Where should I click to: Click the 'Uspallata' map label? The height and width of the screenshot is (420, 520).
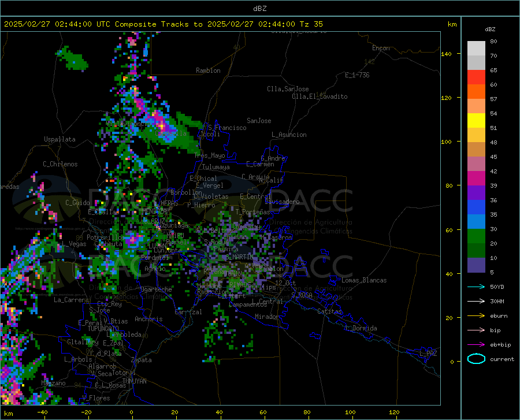(60, 139)
